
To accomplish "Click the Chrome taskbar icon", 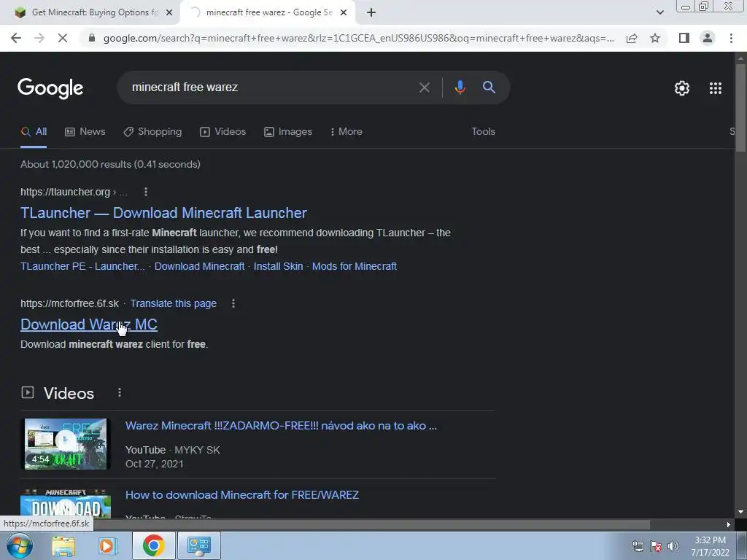I will [153, 545].
